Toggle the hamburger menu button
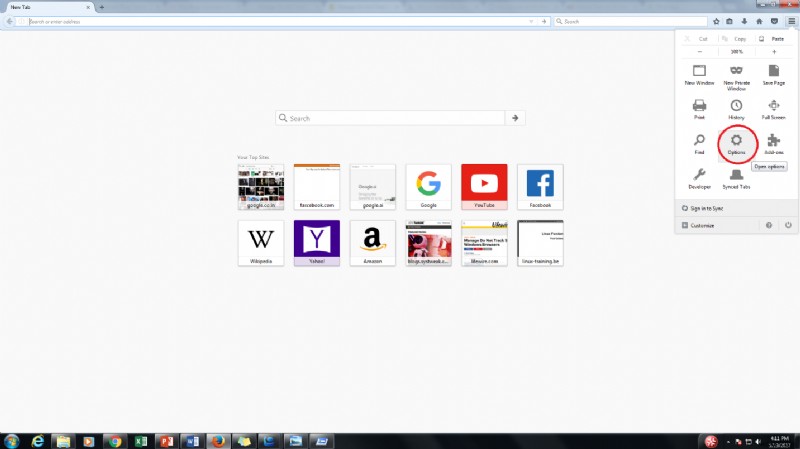This screenshot has height=449, width=800. pos(791,21)
